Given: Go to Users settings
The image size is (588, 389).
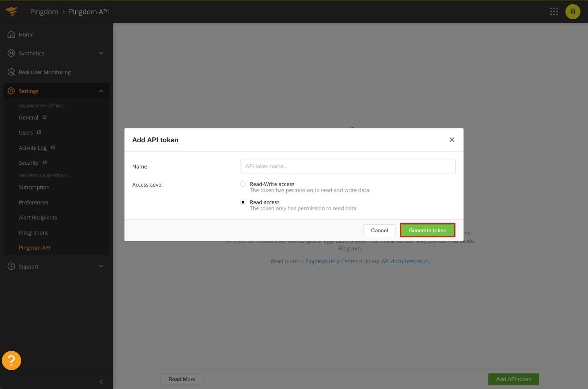Looking at the screenshot, I should pos(26,132).
